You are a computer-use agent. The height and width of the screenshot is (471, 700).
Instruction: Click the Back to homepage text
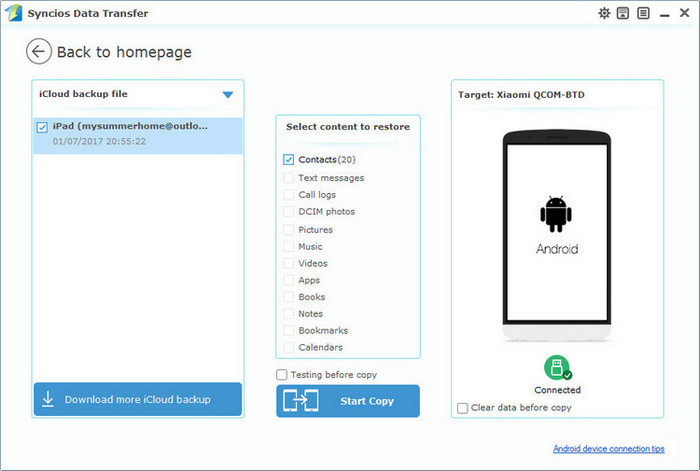tap(124, 52)
